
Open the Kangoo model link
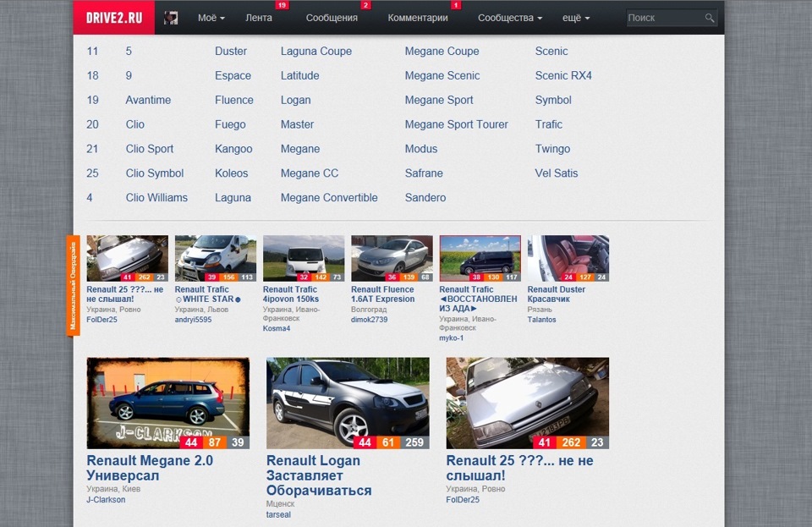233,149
